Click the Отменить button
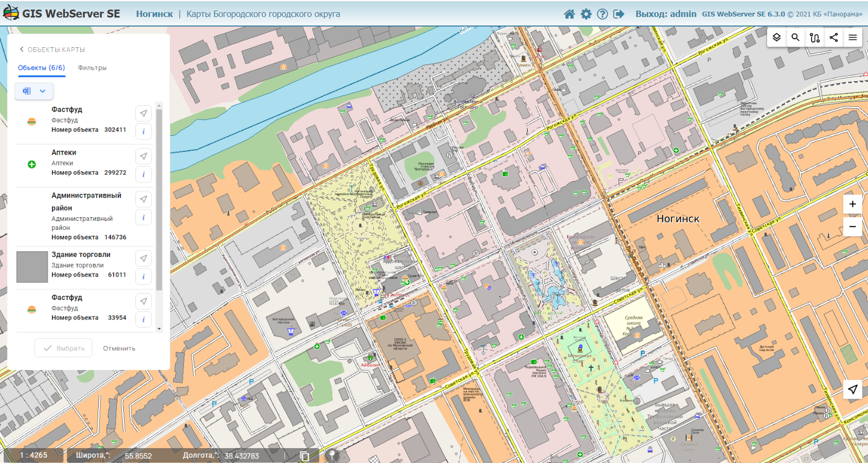 (119, 348)
